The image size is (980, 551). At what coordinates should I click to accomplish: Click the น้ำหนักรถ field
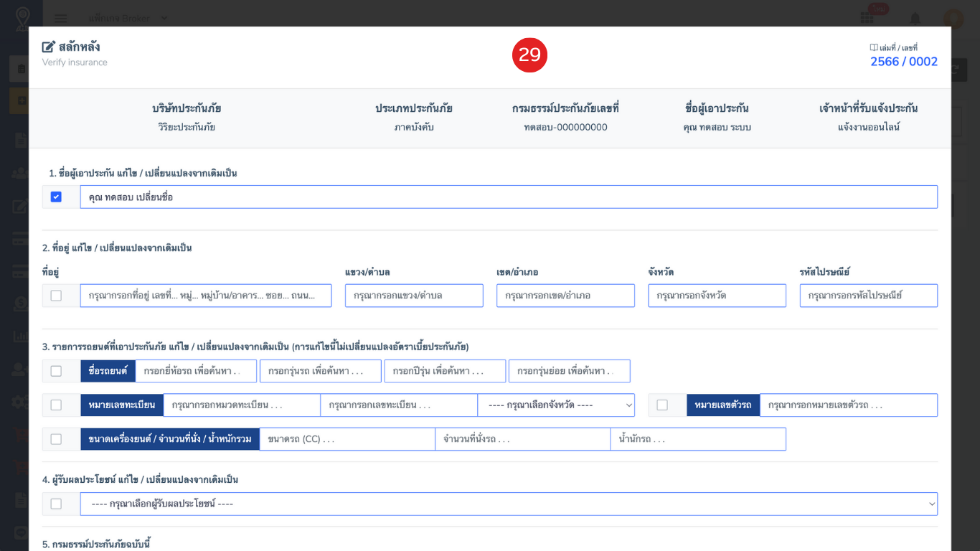pyautogui.click(x=698, y=439)
